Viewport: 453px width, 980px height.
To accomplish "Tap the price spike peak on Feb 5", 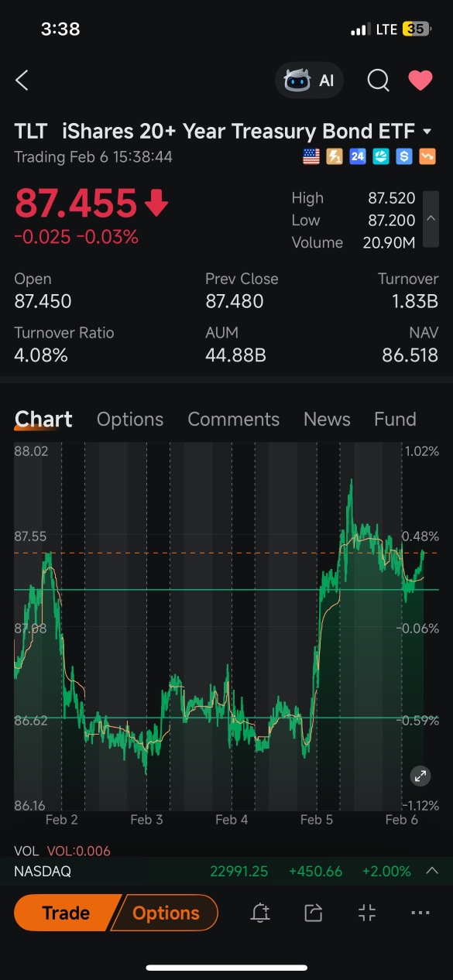I will [x=351, y=482].
